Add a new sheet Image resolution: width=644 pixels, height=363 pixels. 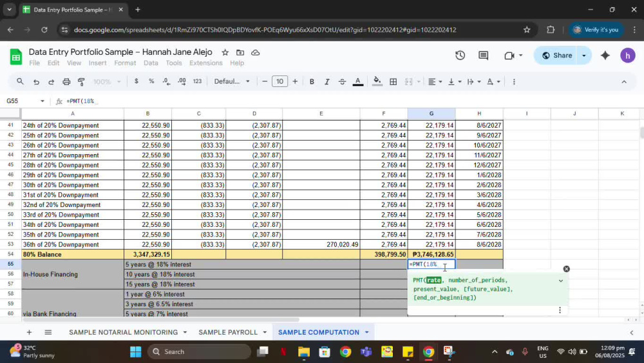click(x=29, y=332)
